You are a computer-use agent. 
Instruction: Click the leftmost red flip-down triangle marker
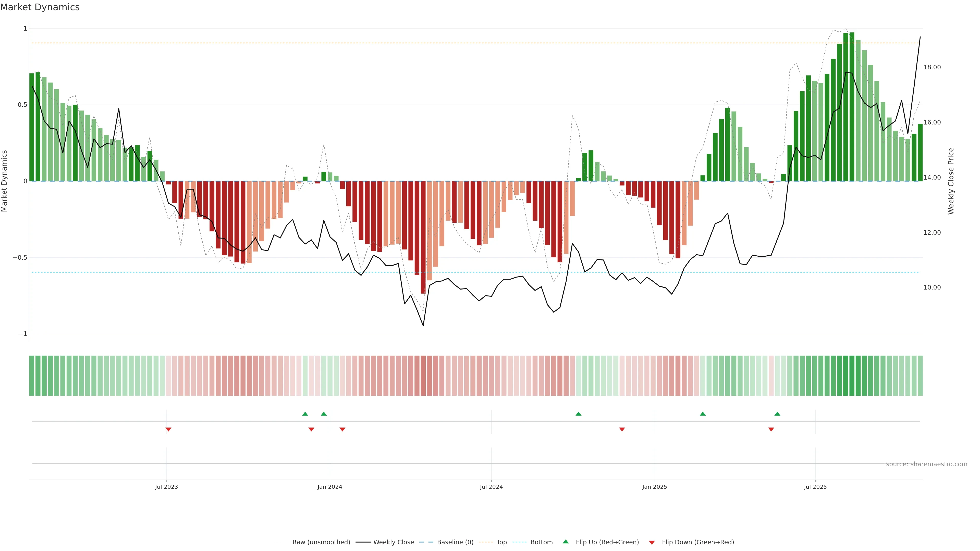[x=168, y=429]
